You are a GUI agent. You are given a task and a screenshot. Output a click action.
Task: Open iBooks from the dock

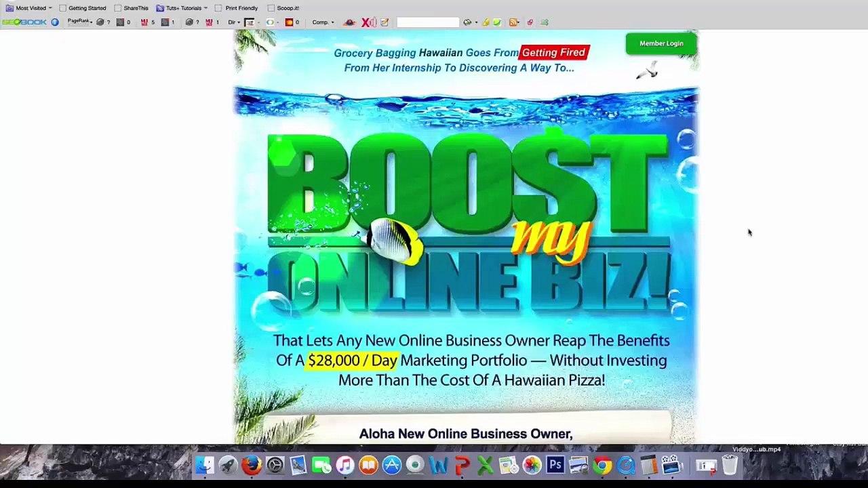coord(368,465)
